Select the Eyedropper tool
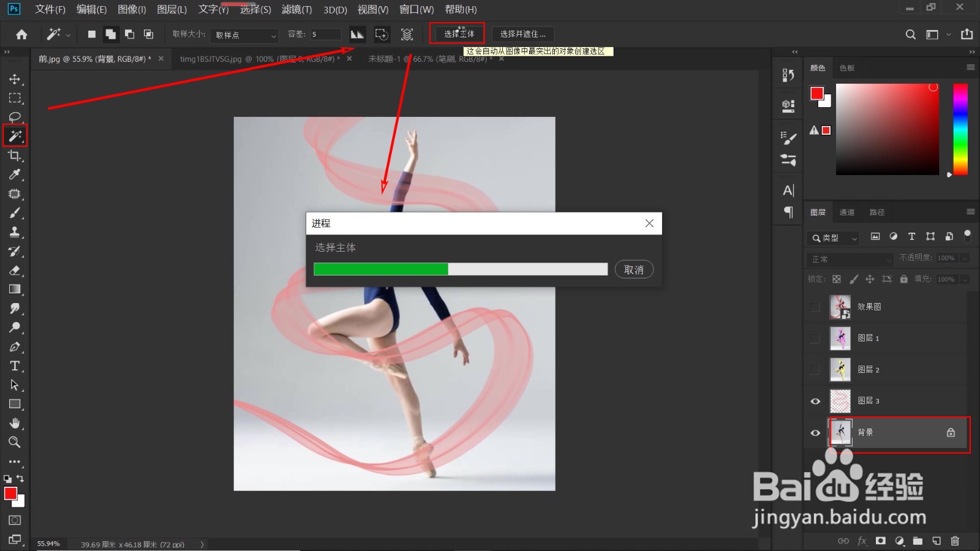Viewport: 980px width, 551px height. [15, 174]
